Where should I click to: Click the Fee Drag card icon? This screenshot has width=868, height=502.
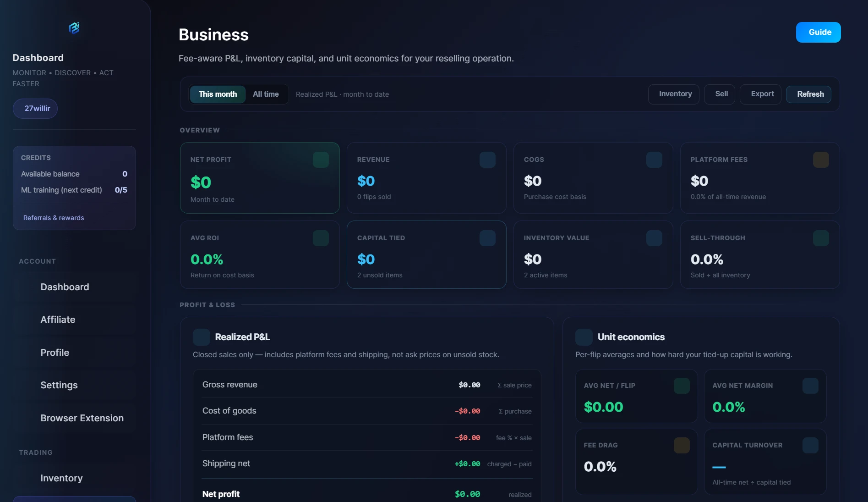(682, 445)
